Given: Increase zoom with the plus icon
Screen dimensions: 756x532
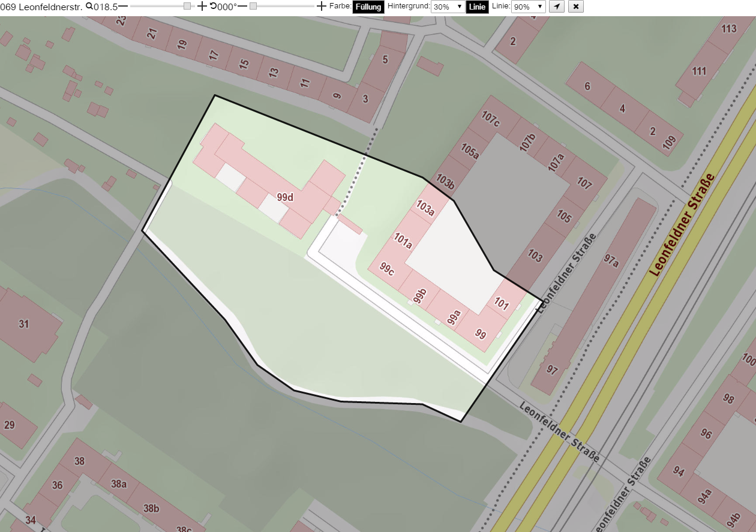Looking at the screenshot, I should coord(202,6).
